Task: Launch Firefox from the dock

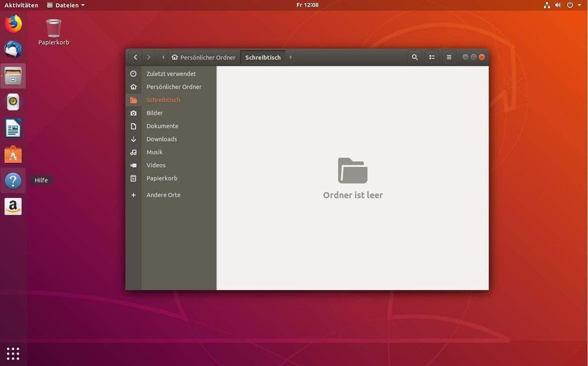Action: pyautogui.click(x=13, y=24)
